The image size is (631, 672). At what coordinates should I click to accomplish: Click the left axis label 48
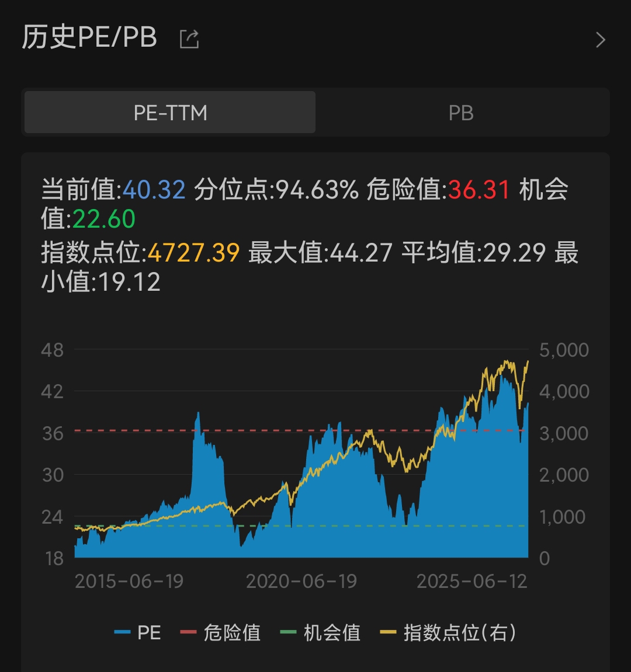(x=53, y=350)
